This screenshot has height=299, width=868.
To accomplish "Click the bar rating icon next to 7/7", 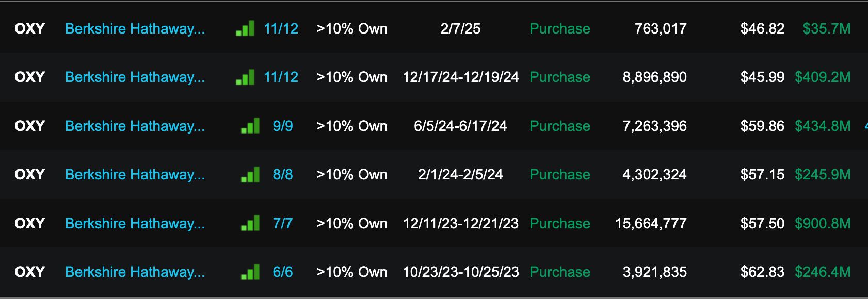I will click(250, 224).
